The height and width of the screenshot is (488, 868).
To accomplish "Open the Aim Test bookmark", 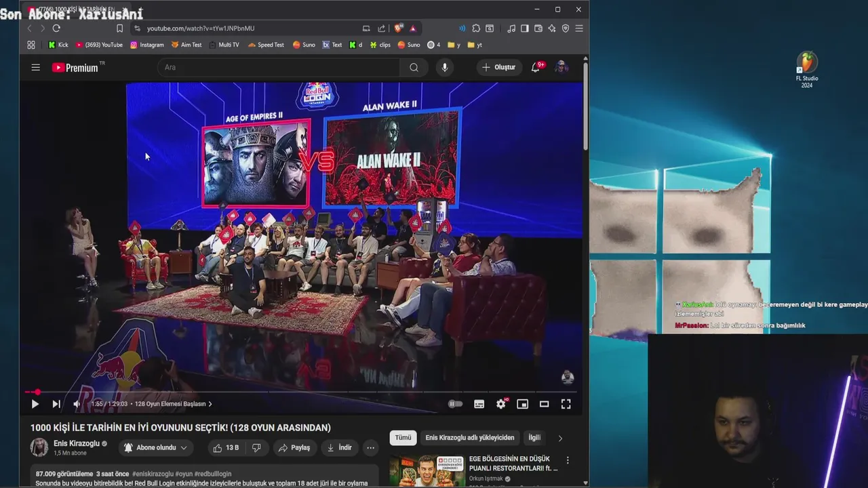I will point(186,45).
